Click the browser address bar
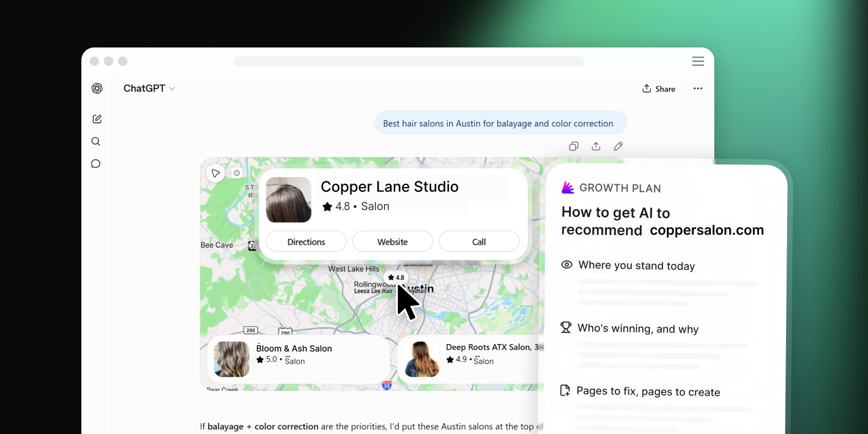The width and height of the screenshot is (868, 434). (409, 61)
